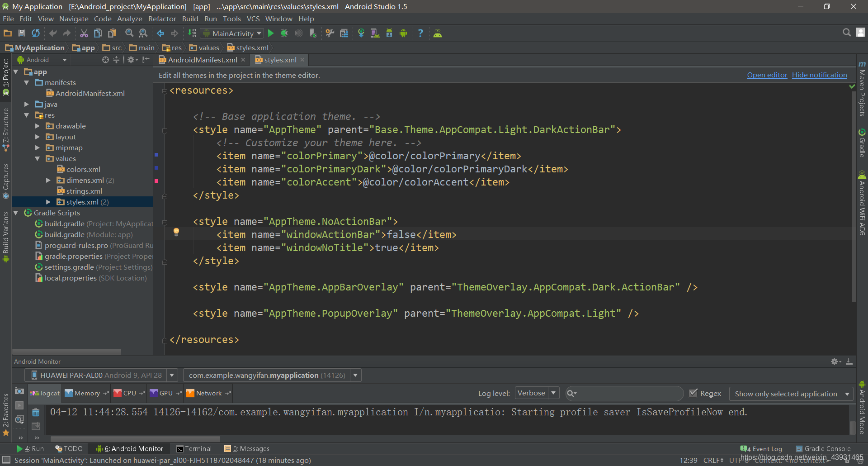This screenshot has height=466, width=868.
Task: Toggle the Gradle tool window
Action: [862, 143]
